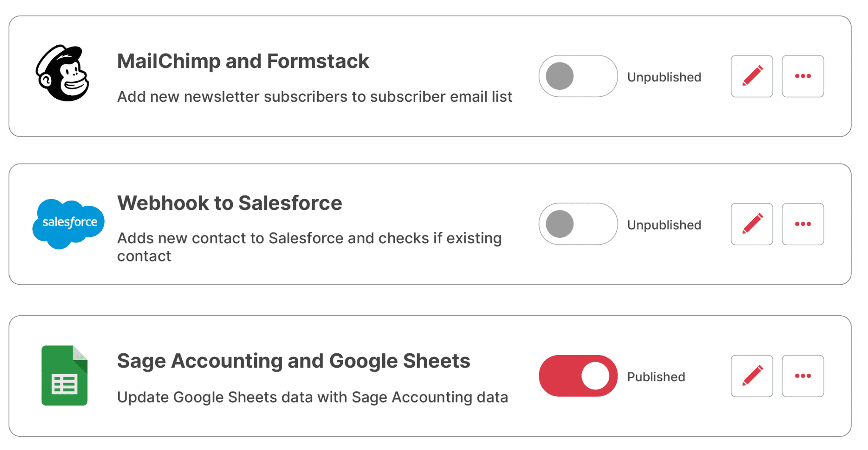Image resolution: width=868 pixels, height=450 pixels.
Task: Select the edit pencil for MailChimp and Formstack
Action: point(751,75)
